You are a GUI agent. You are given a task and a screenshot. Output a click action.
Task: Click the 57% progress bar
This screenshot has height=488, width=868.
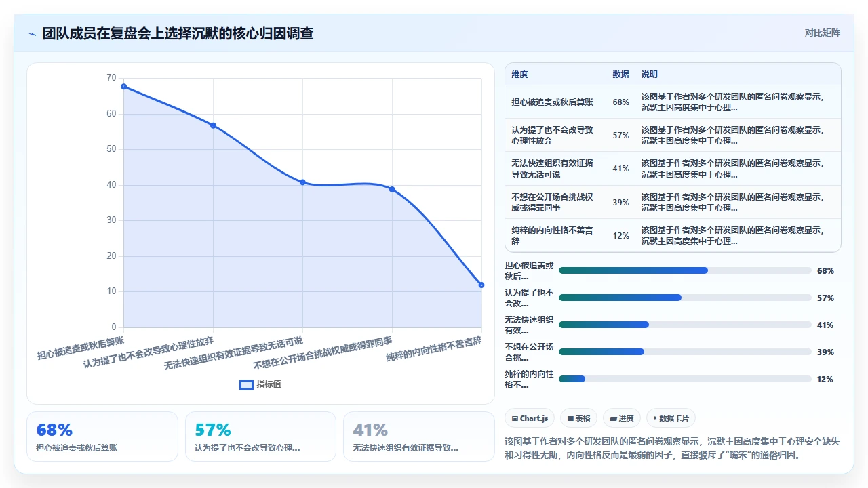[685, 298]
